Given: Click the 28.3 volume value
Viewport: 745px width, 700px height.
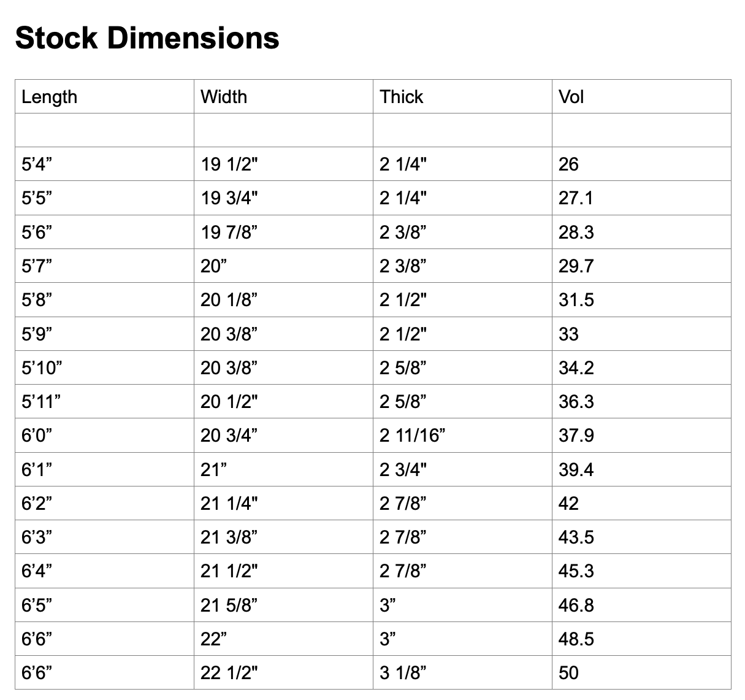Looking at the screenshot, I should (x=576, y=233).
